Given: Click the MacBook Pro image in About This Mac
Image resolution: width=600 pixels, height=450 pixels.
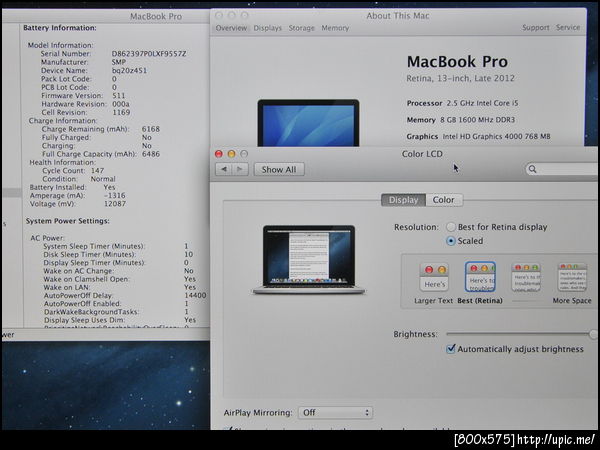Looking at the screenshot, I should coord(308,123).
